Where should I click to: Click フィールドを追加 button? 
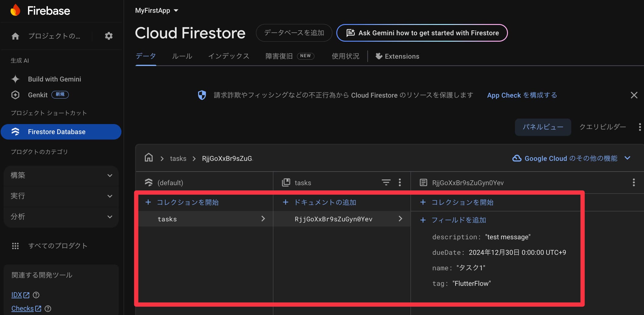tap(453, 220)
